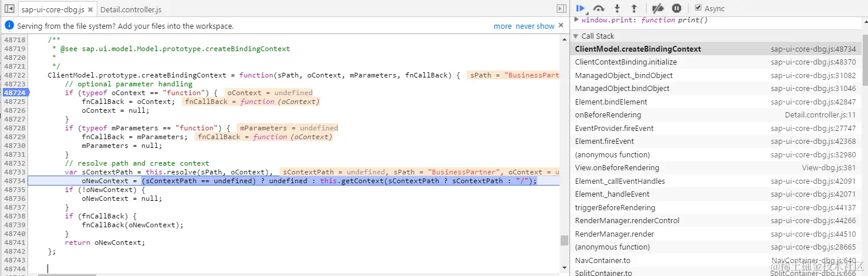Image resolution: width=868 pixels, height=276 pixels.
Task: Set a breakpoint on line 48741
Action: pos(15,243)
